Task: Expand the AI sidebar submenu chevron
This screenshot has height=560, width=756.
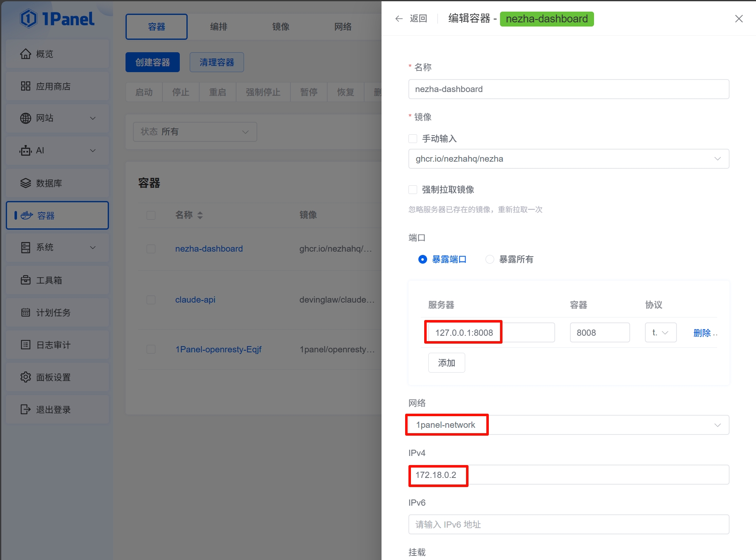Action: click(x=93, y=150)
